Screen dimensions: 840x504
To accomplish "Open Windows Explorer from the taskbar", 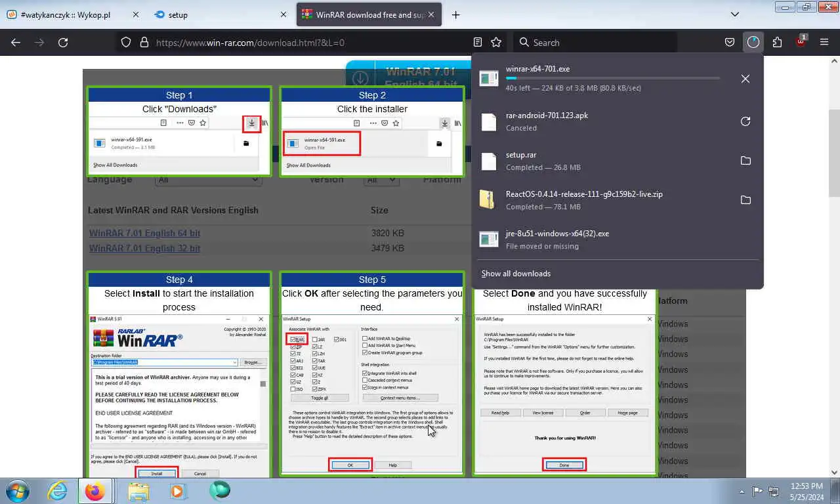I will pos(138,491).
